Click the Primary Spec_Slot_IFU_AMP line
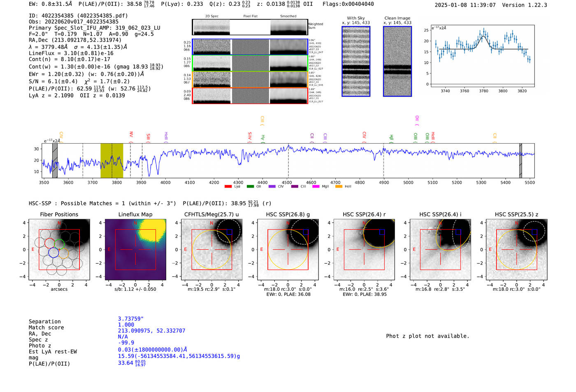 coord(95,28)
